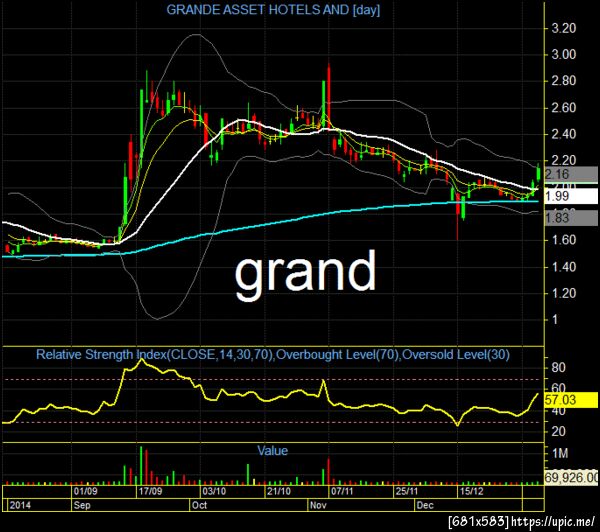Viewport: 600px width, 532px height.
Task: Click the 2.16 price tag
Action: [x=571, y=175]
